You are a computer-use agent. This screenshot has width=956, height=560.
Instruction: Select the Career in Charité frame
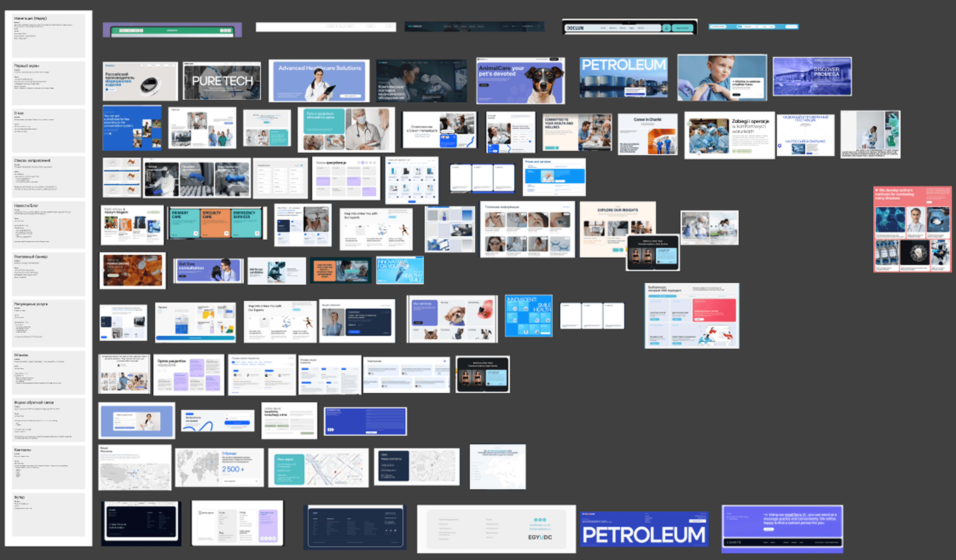tap(648, 134)
